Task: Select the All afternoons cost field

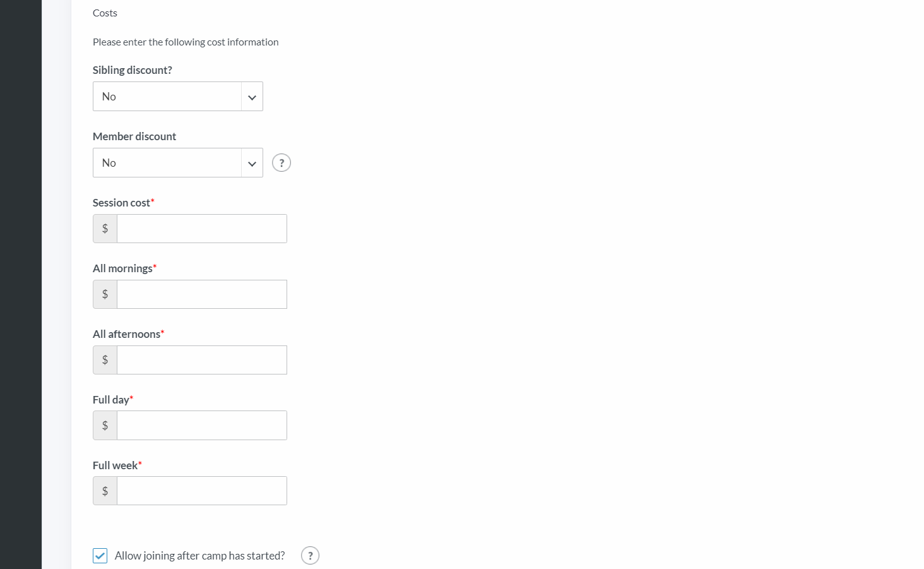Action: 202,360
